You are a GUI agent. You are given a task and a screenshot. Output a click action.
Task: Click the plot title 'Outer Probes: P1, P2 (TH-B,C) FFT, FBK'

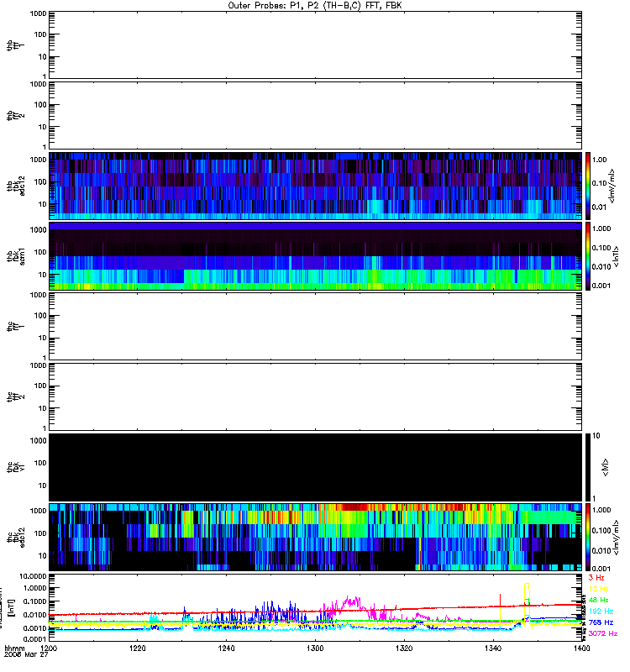pyautogui.click(x=314, y=6)
